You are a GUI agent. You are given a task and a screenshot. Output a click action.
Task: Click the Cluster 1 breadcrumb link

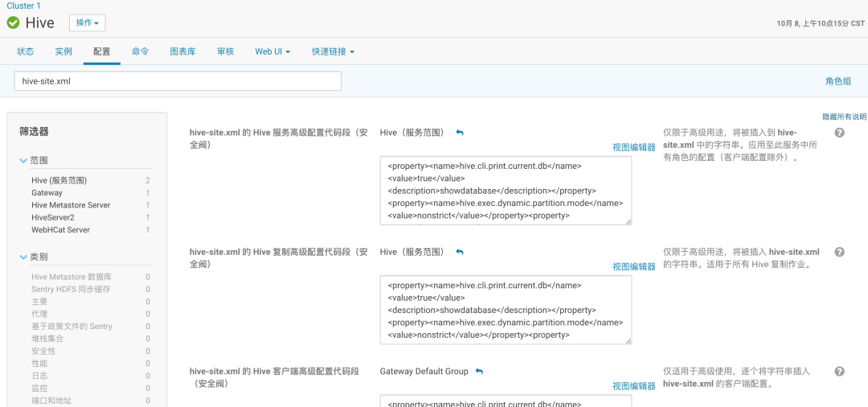(23, 6)
